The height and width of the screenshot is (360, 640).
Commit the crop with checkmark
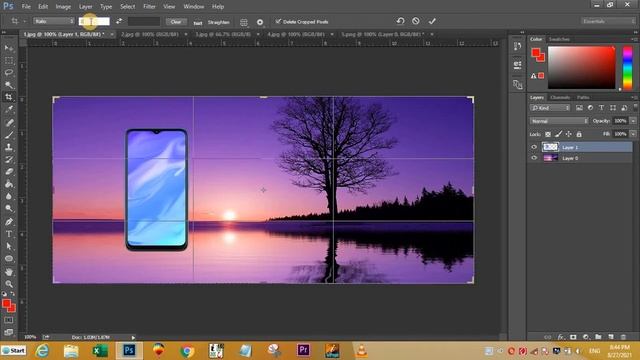click(x=432, y=21)
